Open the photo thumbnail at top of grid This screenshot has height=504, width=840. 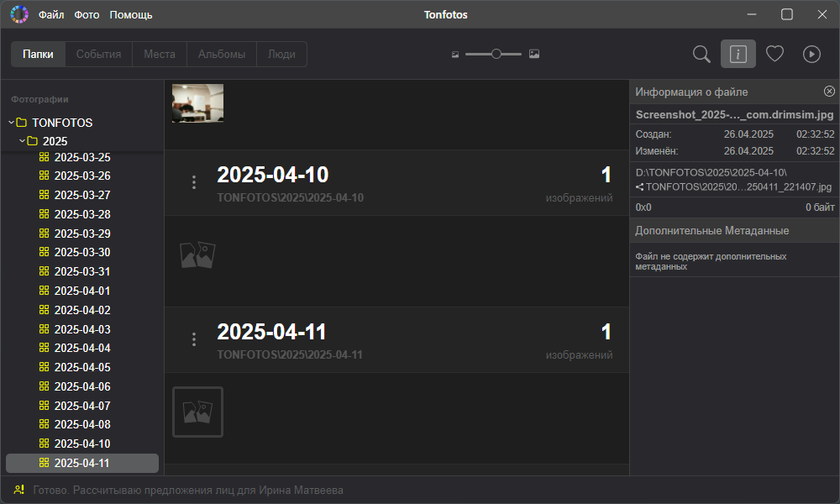click(197, 102)
